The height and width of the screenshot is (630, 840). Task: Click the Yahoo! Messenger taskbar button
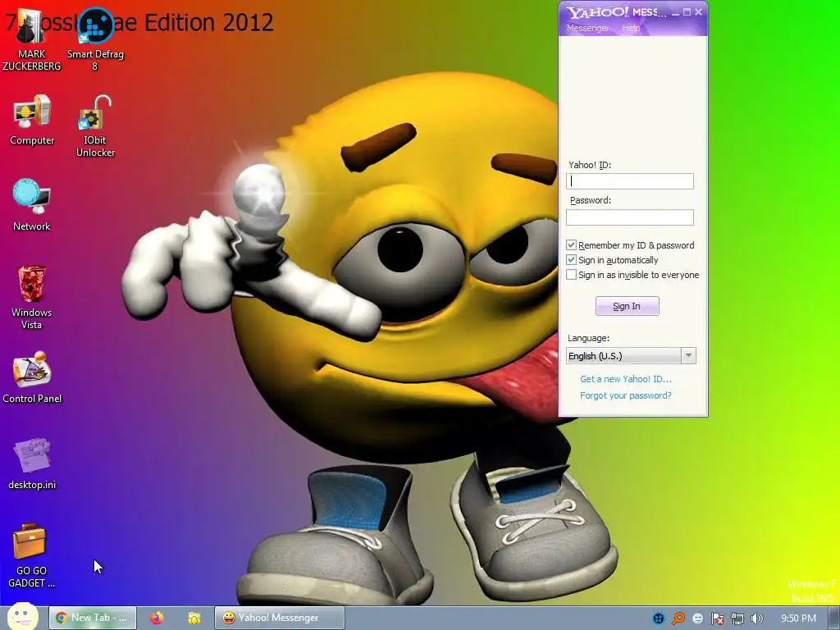[x=280, y=618]
